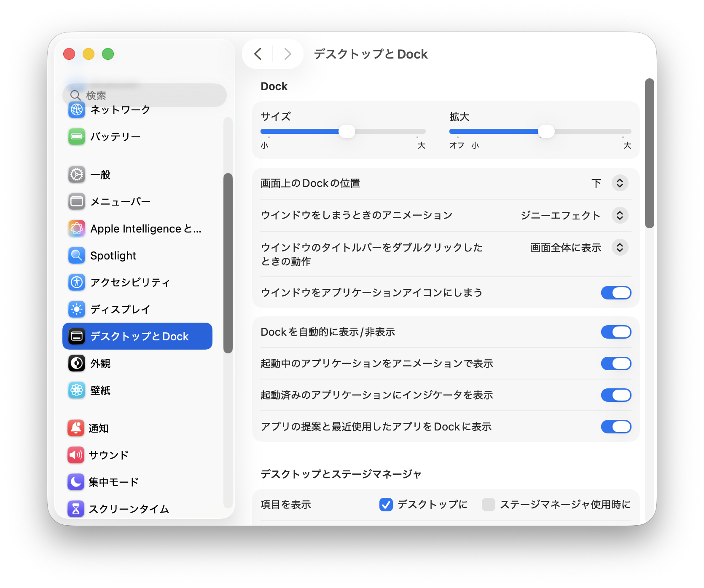Image resolution: width=704 pixels, height=588 pixels.
Task: Click the Spotlight magnifier icon in sidebar
Action: 77,255
